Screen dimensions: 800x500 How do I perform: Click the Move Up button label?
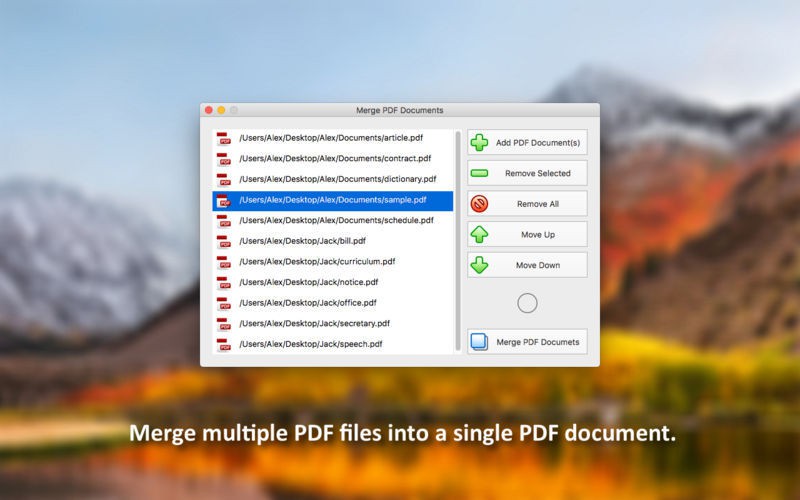[x=538, y=235]
